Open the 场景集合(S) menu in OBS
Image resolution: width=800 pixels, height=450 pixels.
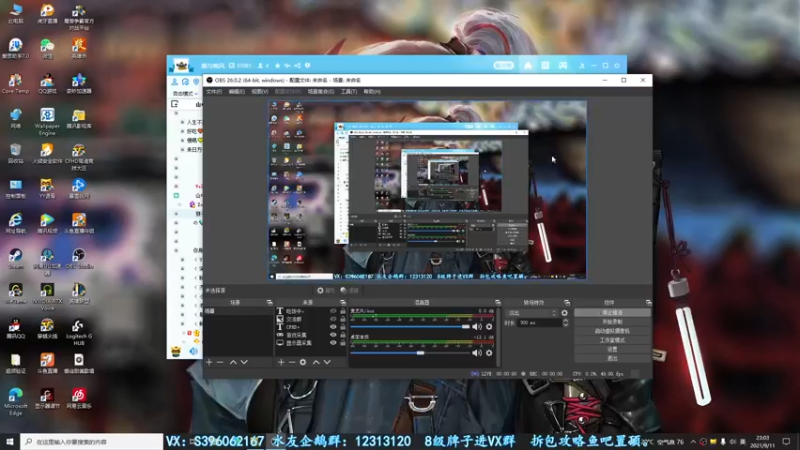coord(321,92)
